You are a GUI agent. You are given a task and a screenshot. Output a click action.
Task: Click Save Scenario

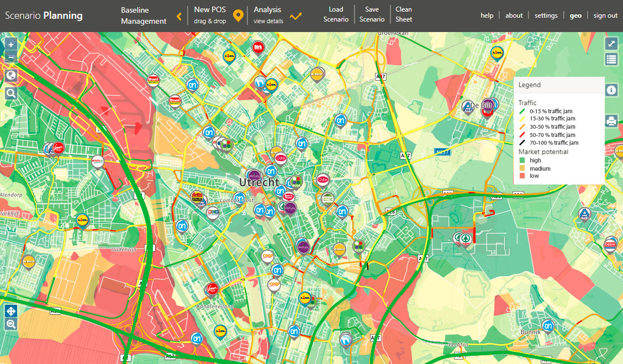pos(372,14)
